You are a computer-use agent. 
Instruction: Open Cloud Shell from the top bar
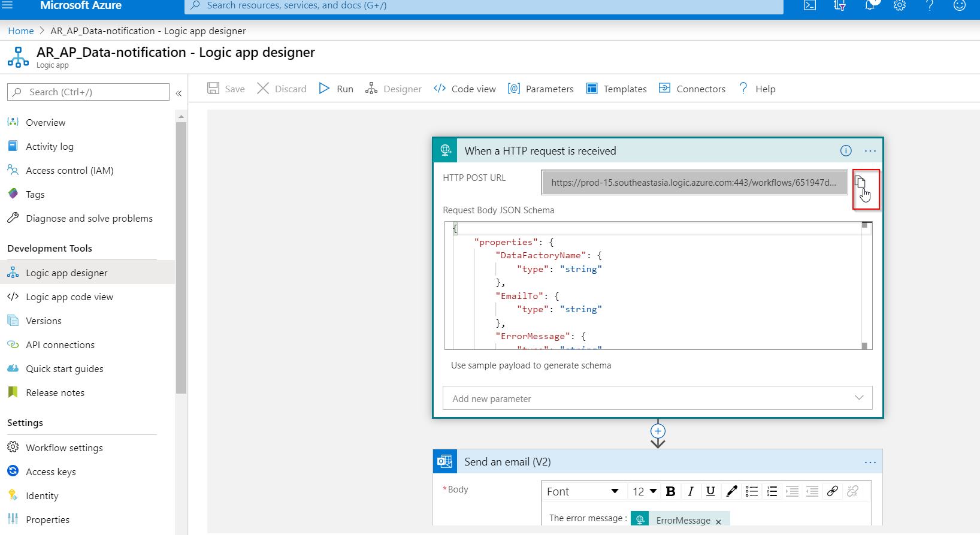click(810, 5)
